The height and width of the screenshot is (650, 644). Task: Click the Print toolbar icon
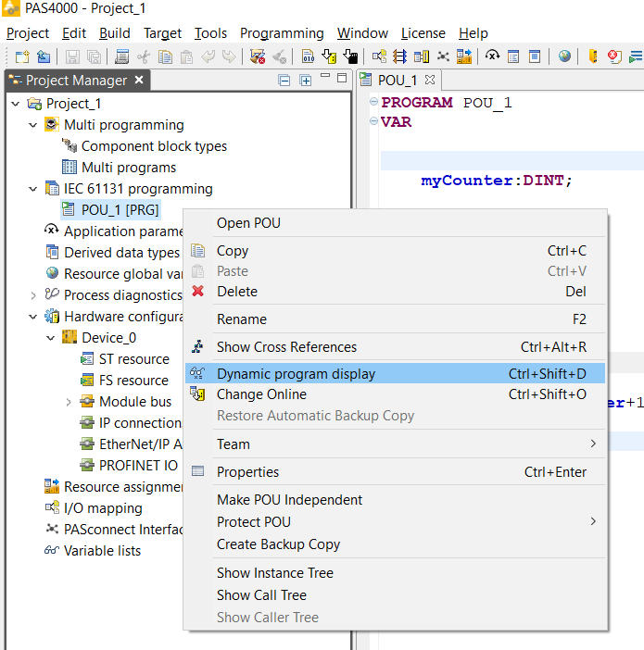tap(122, 56)
